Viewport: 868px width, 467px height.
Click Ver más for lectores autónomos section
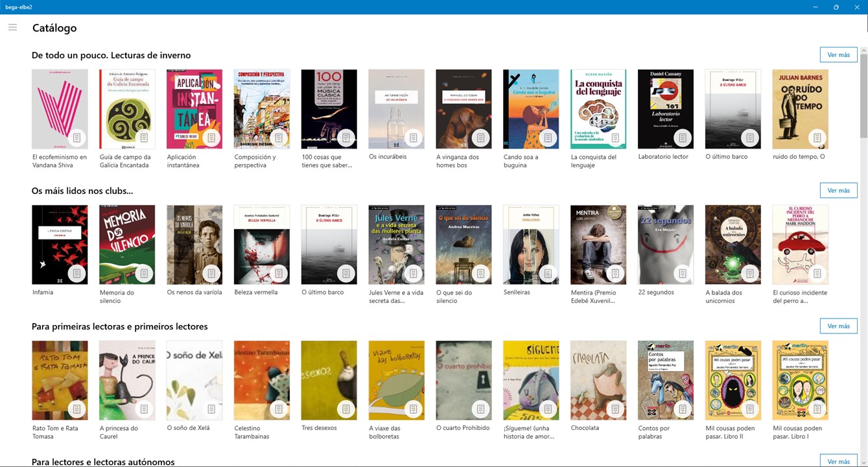click(x=838, y=461)
